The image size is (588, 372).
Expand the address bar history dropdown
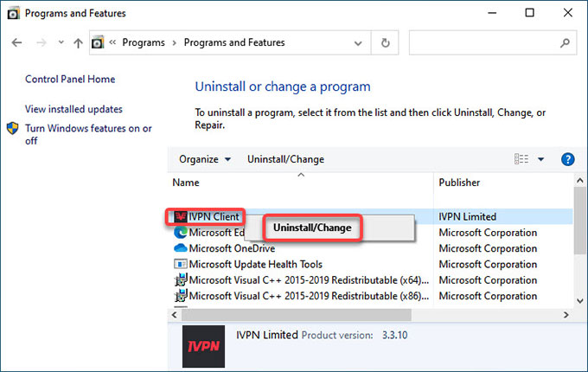[x=358, y=43]
